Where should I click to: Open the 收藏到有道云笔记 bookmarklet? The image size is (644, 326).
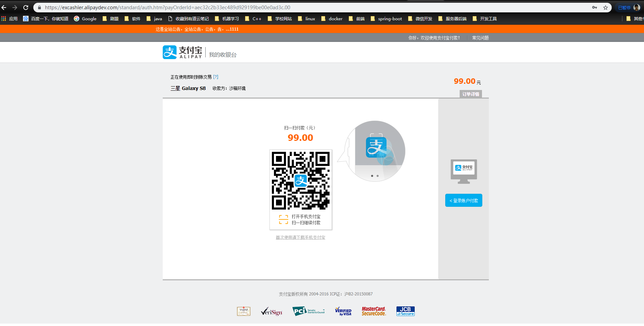(x=188, y=19)
